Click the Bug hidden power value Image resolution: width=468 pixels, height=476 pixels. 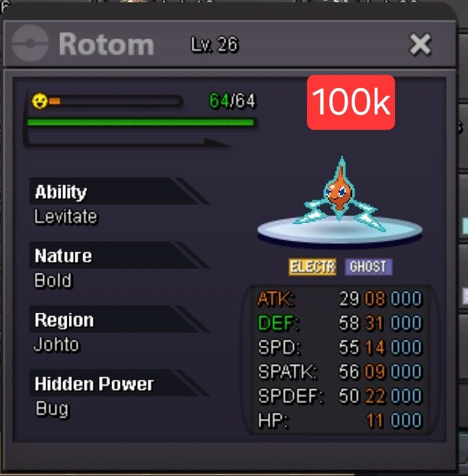(x=51, y=409)
